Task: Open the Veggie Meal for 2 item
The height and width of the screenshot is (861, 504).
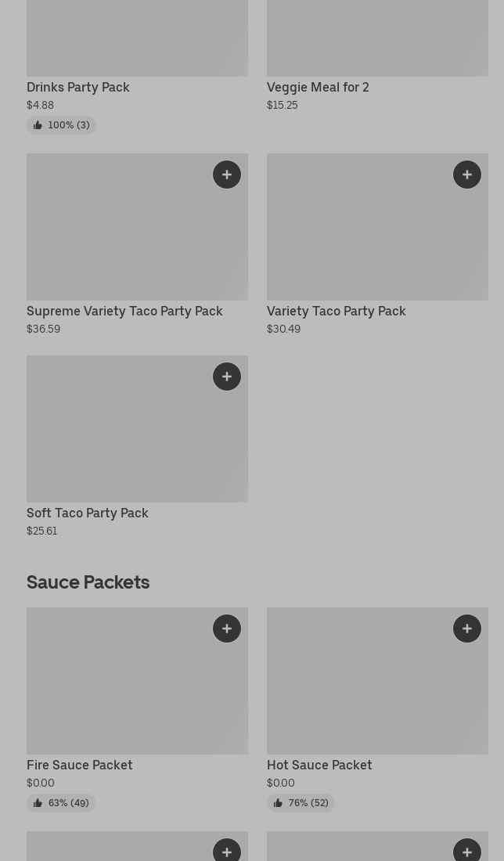Action: (318, 88)
